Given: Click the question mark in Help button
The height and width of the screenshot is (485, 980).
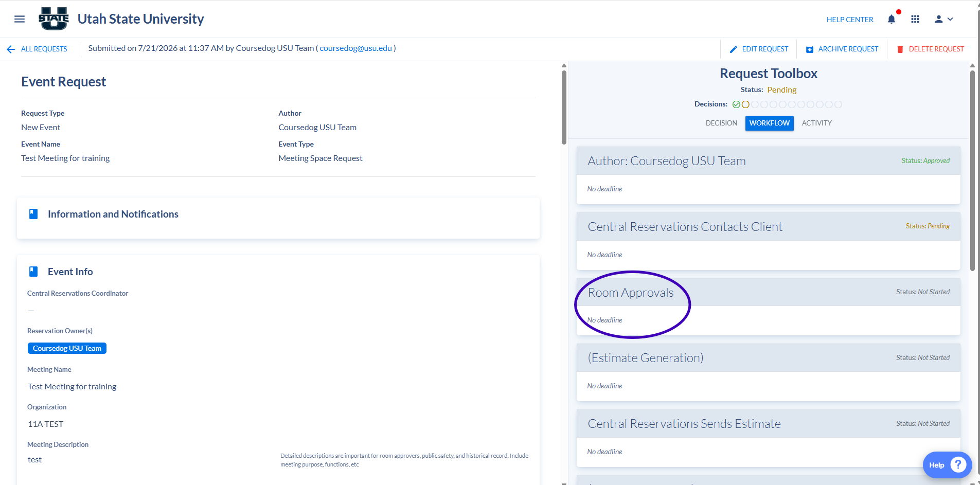Looking at the screenshot, I should point(958,464).
